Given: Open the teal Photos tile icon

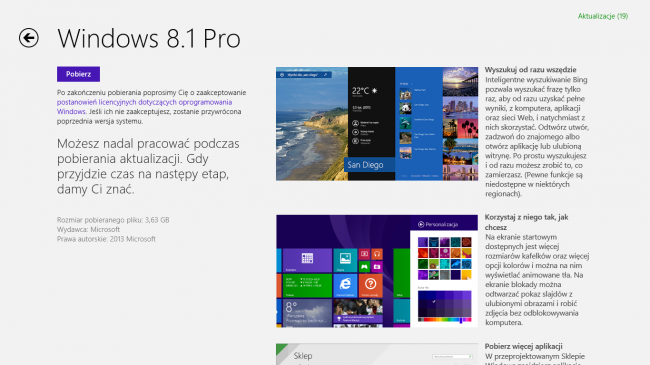Looking at the screenshot, I should pos(345,260).
